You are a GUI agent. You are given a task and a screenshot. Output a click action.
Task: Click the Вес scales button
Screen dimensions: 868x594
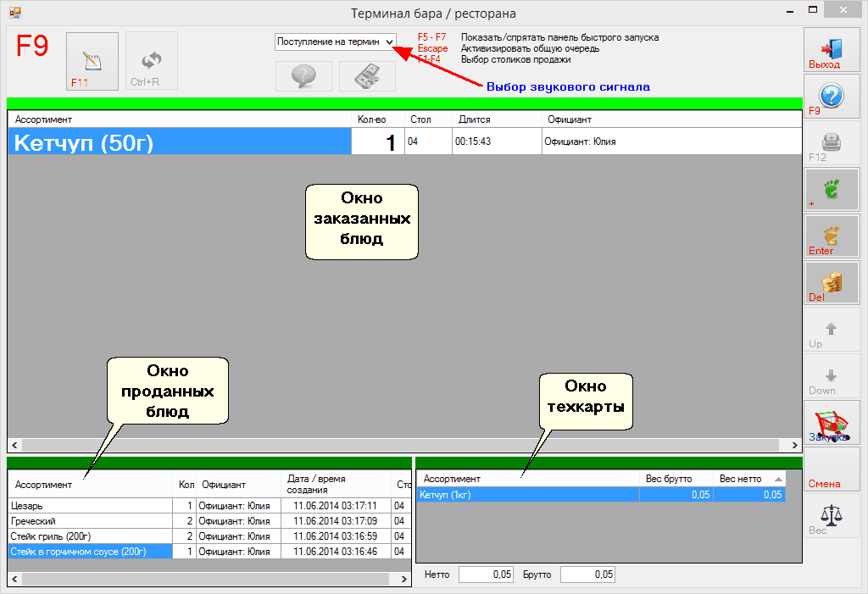pyautogui.click(x=832, y=516)
